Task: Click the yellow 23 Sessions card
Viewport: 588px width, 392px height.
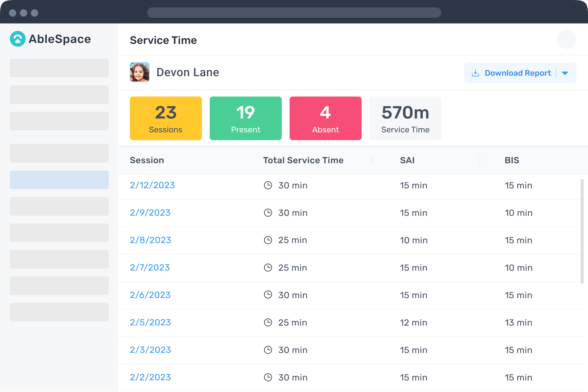Action: (x=166, y=118)
